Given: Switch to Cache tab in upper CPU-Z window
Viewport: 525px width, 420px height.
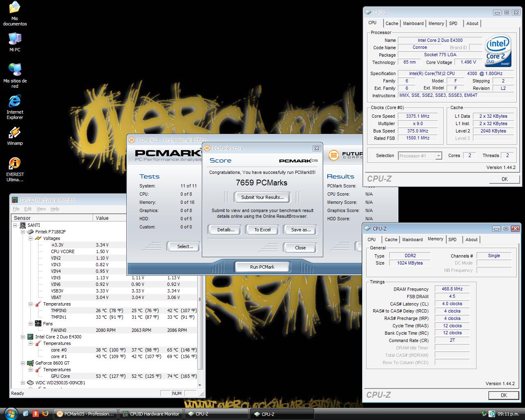Looking at the screenshot, I should tap(392, 23).
